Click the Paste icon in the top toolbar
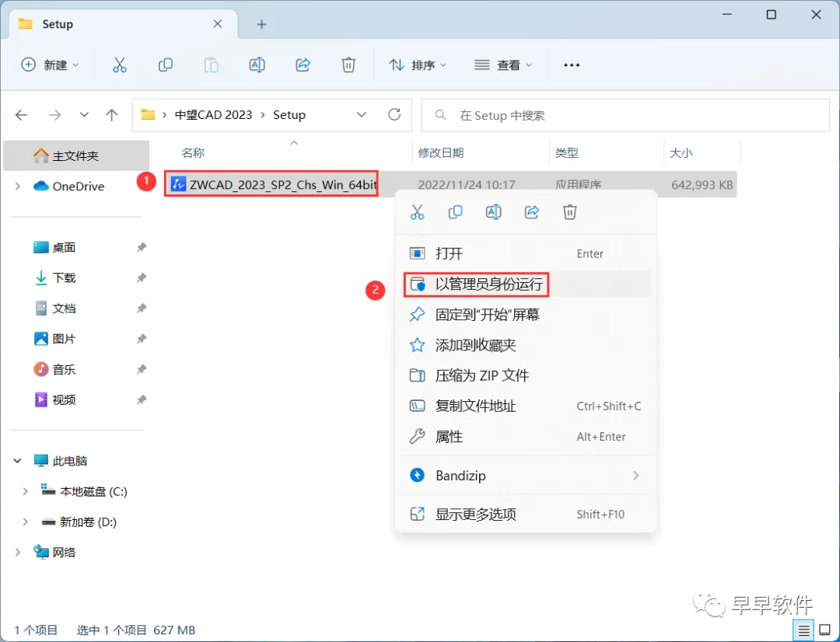The height and width of the screenshot is (642, 840). (x=211, y=65)
